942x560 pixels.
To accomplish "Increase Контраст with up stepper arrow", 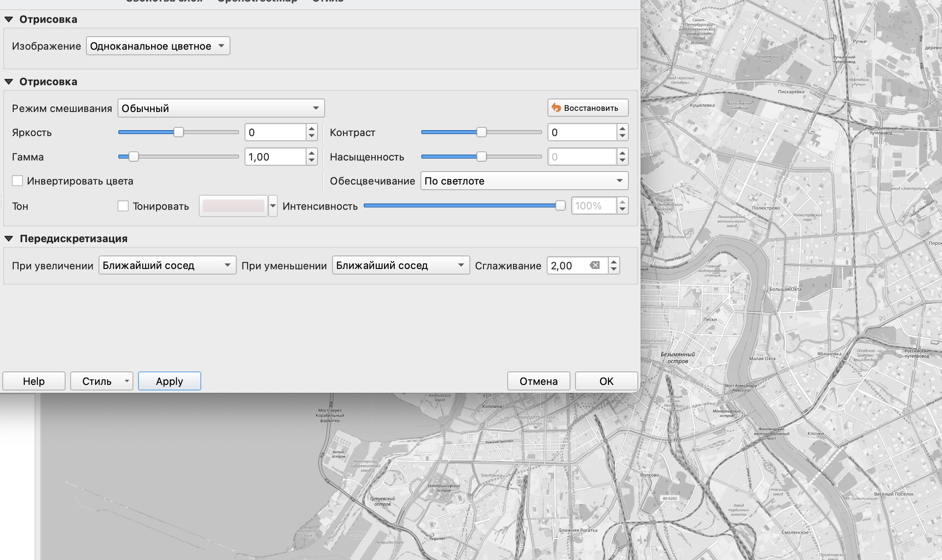I will coord(622,129).
